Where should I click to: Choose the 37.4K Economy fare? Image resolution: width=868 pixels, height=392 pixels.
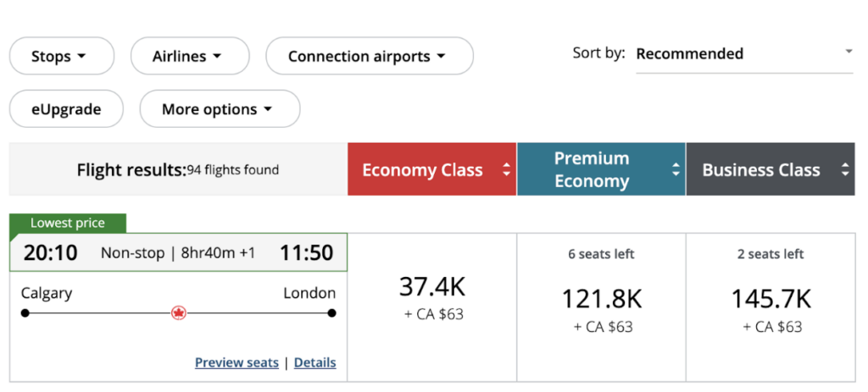pos(431,298)
